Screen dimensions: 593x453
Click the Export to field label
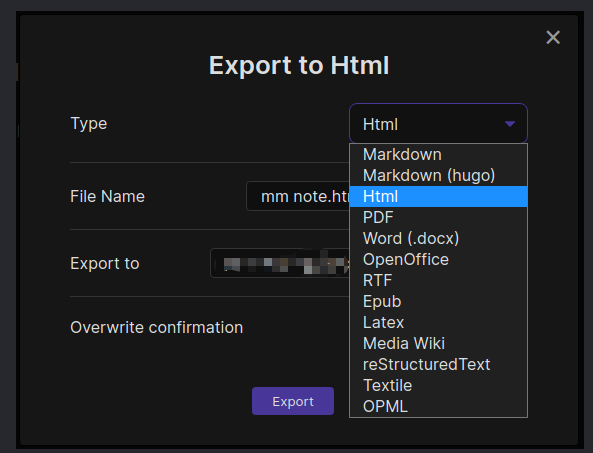coord(105,263)
